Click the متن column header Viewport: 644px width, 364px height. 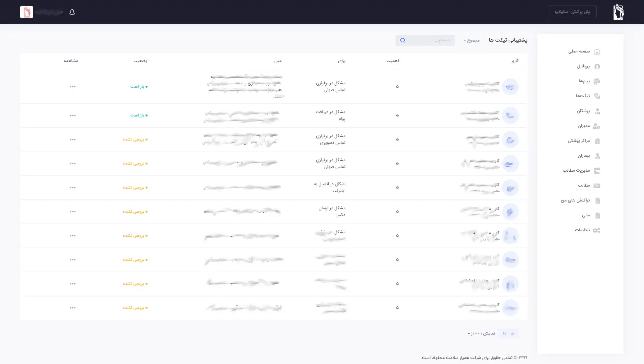click(x=278, y=61)
